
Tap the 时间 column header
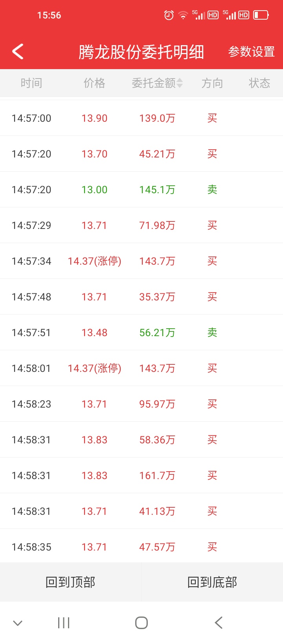[31, 83]
